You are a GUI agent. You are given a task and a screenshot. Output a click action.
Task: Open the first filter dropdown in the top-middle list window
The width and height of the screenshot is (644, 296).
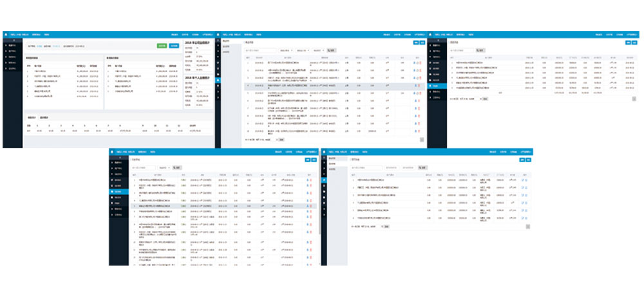pyautogui.click(x=286, y=50)
